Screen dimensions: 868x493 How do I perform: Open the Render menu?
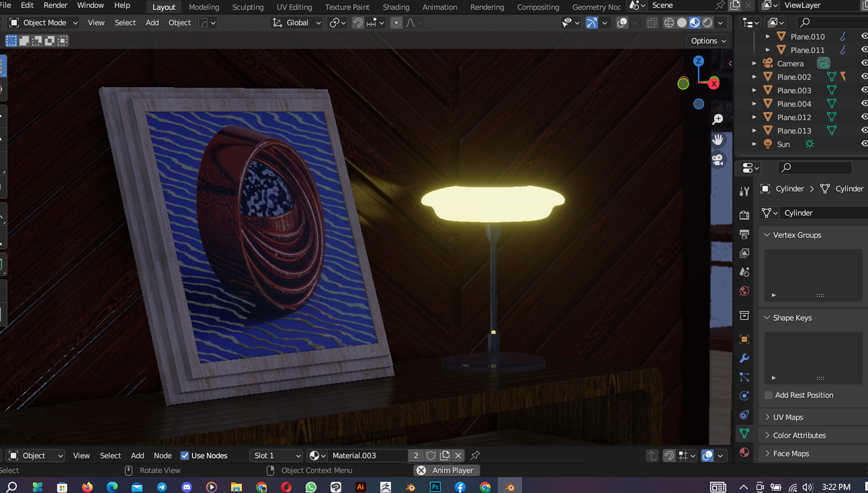click(56, 5)
